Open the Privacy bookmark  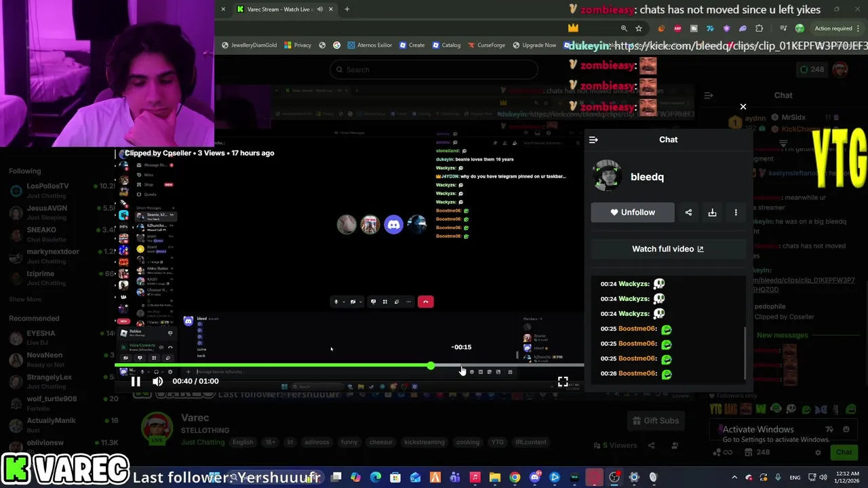(x=298, y=45)
